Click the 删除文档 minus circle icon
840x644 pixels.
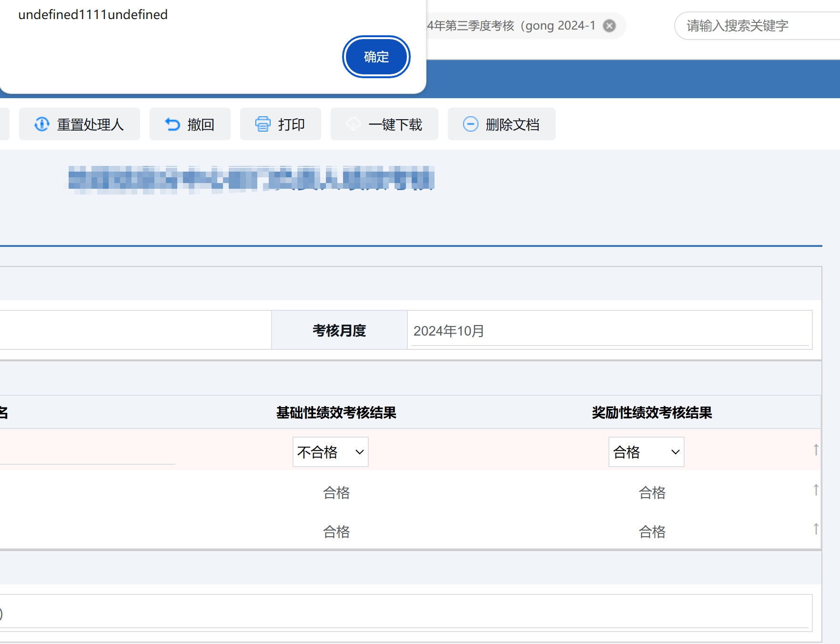click(470, 124)
